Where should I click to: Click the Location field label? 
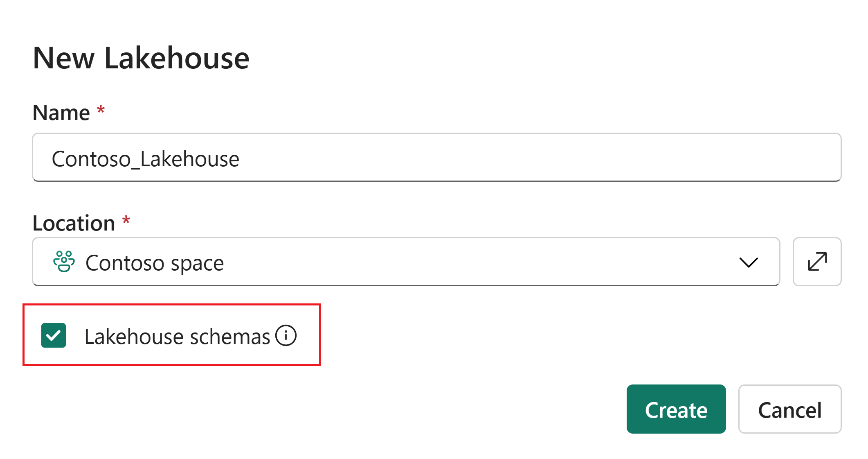tap(74, 223)
